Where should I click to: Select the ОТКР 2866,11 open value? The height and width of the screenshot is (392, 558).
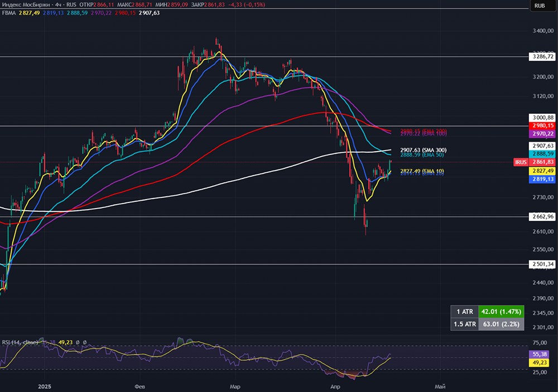97,4
